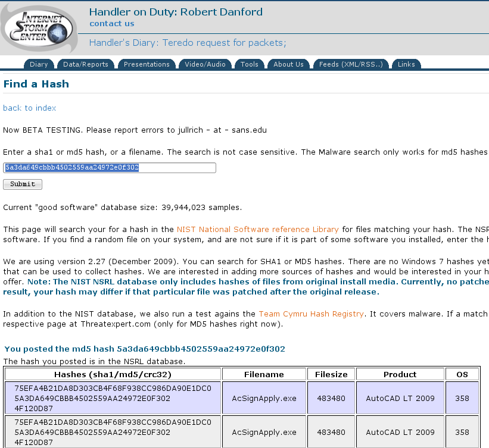
Task: Open NIST National Software reference Library link
Action: [257, 229]
